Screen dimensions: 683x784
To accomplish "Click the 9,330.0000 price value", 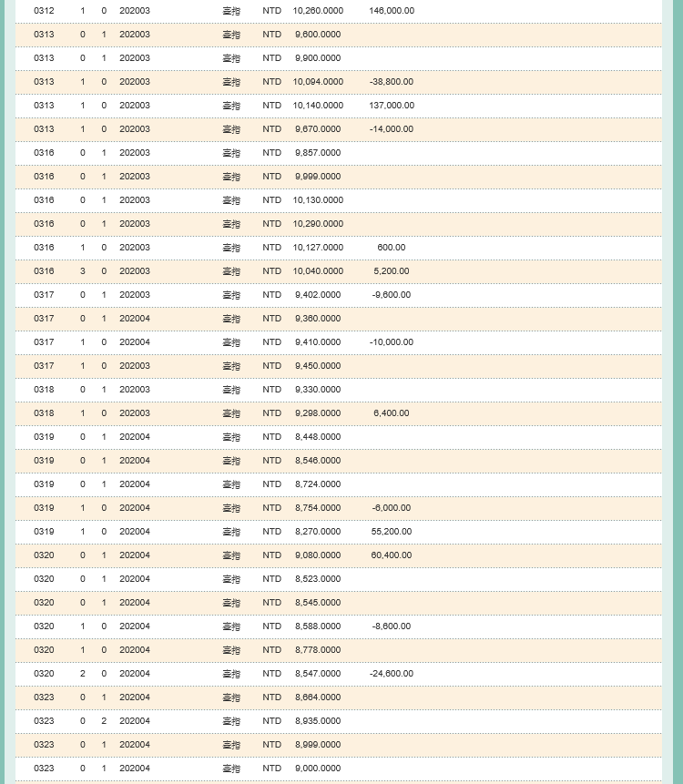I will click(x=318, y=390).
